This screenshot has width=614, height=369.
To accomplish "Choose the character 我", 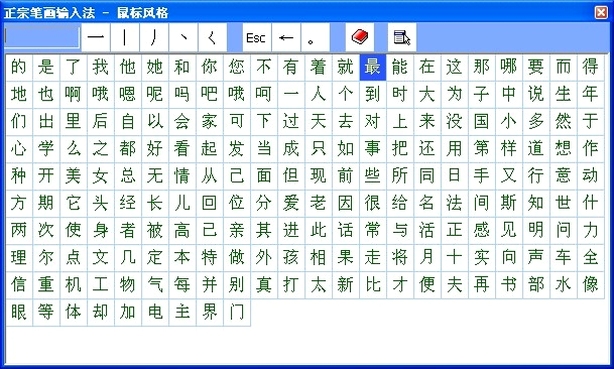I will click(x=100, y=67).
